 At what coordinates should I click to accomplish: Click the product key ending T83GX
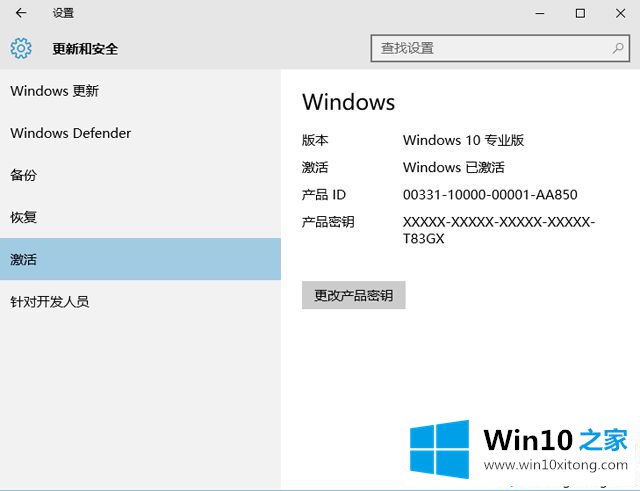(x=499, y=230)
